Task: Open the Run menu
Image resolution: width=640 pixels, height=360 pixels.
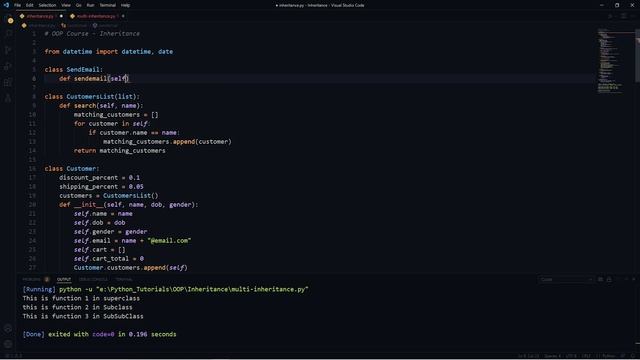Action: [x=90, y=5]
